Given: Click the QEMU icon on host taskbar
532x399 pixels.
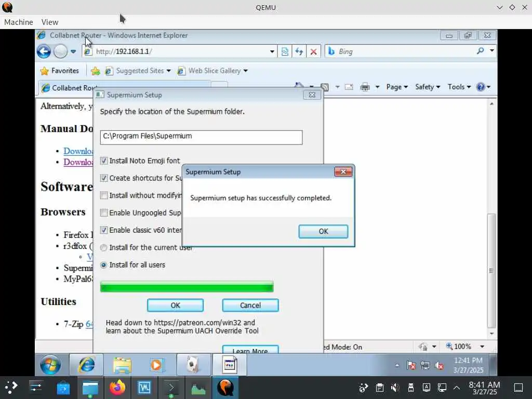Looking at the screenshot, I should pos(225,387).
